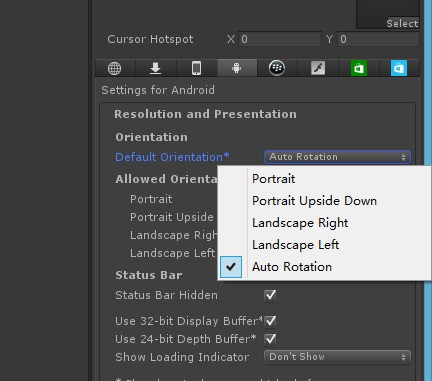
Task: Toggle Use 24-bit Depth Buffer checkbox
Action: (270, 339)
